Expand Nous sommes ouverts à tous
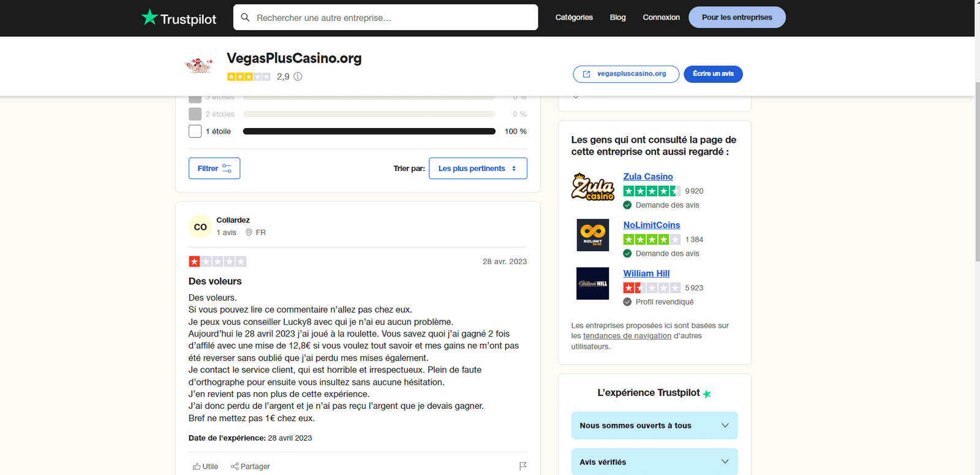Screen dimensions: 980x475 [x=654, y=425]
